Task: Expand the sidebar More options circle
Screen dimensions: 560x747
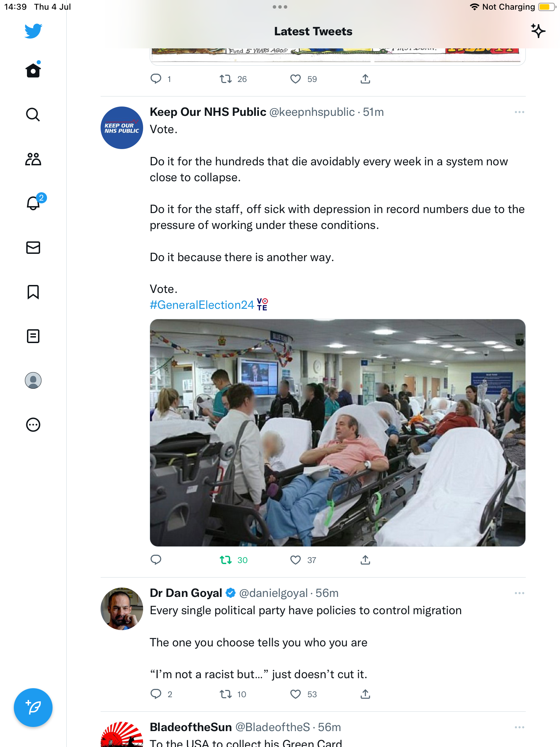Action: (33, 425)
